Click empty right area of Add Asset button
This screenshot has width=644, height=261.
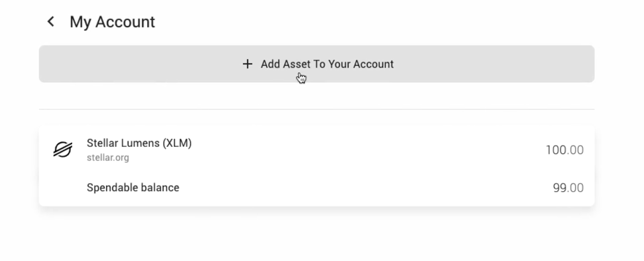(493, 64)
